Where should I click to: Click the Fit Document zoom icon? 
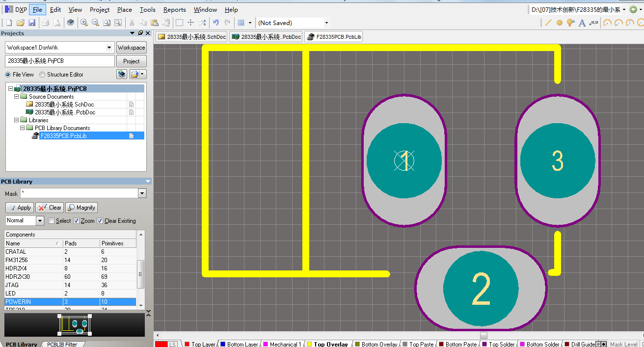[x=107, y=23]
